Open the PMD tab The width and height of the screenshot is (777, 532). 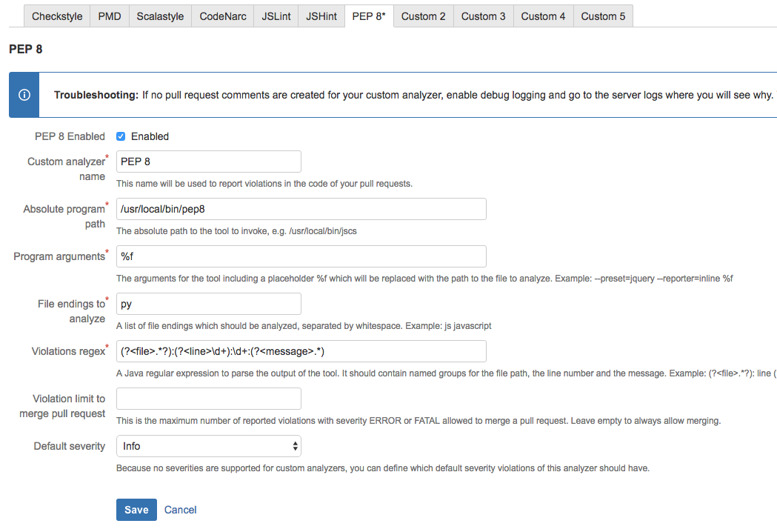coord(110,16)
